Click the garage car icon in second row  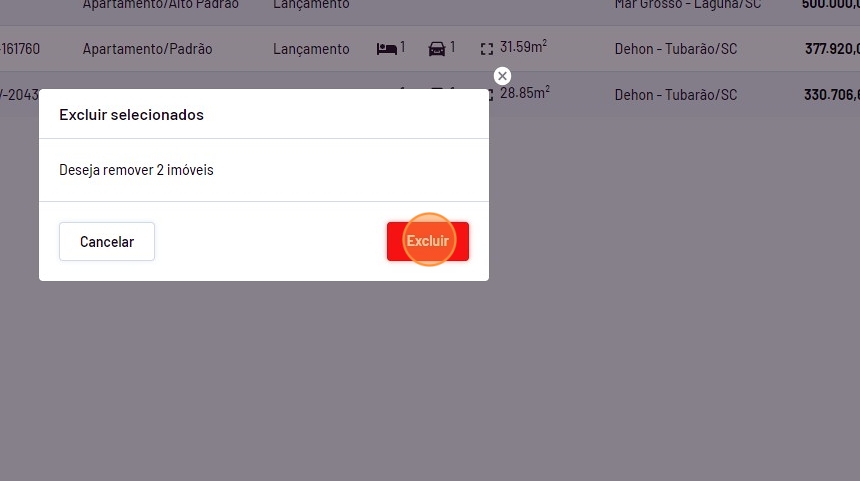tap(437, 48)
